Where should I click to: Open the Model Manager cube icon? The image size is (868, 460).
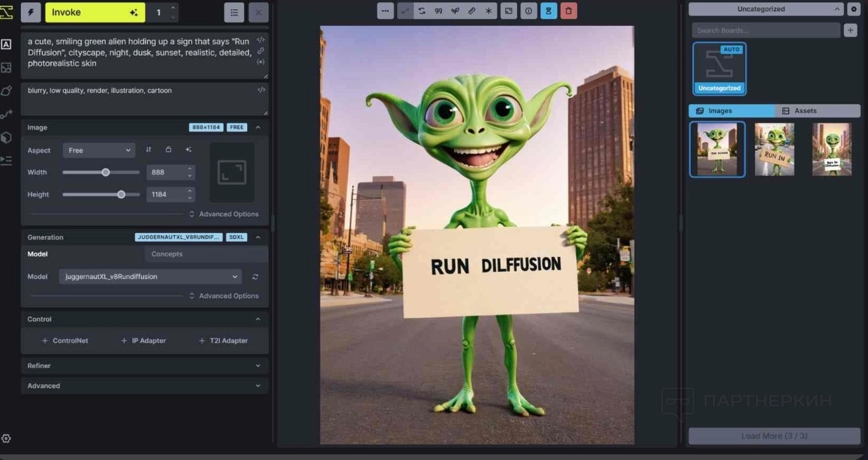[6, 138]
